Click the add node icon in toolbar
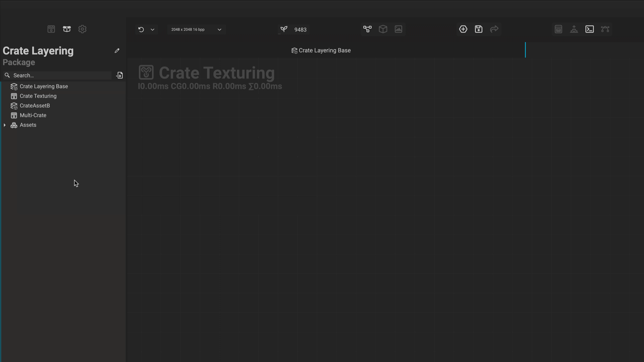The width and height of the screenshot is (644, 362). point(463,29)
